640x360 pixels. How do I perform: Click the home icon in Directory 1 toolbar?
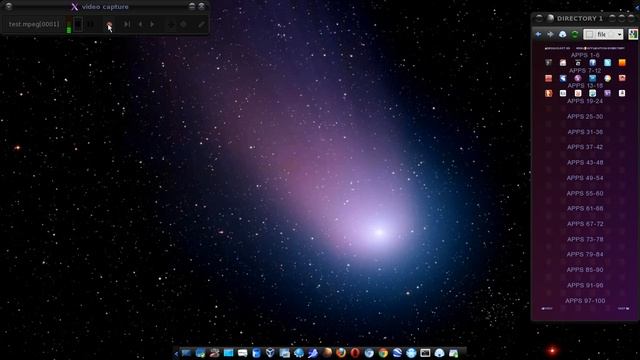coord(562,34)
